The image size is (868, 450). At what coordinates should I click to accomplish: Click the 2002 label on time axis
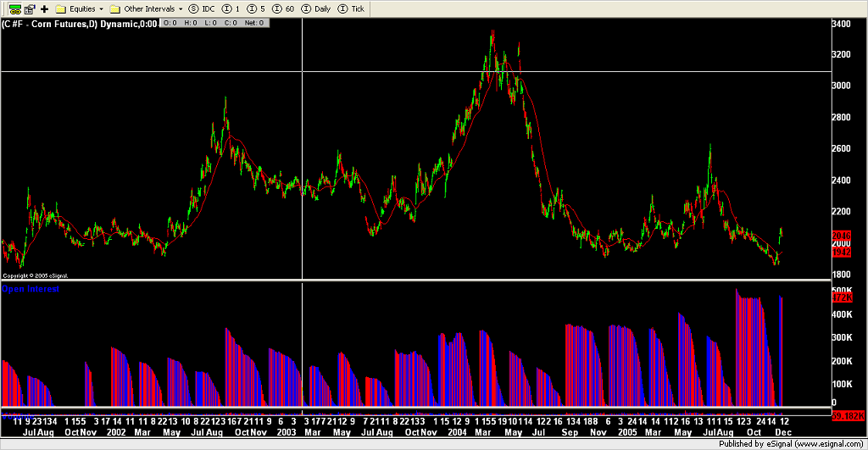click(x=116, y=432)
